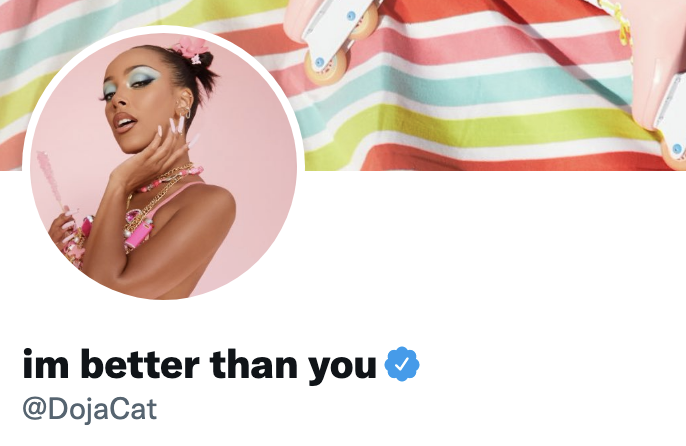Image resolution: width=686 pixels, height=446 pixels.
Task: Click the blue eyeshadow face in the avatar
Action: [130, 102]
